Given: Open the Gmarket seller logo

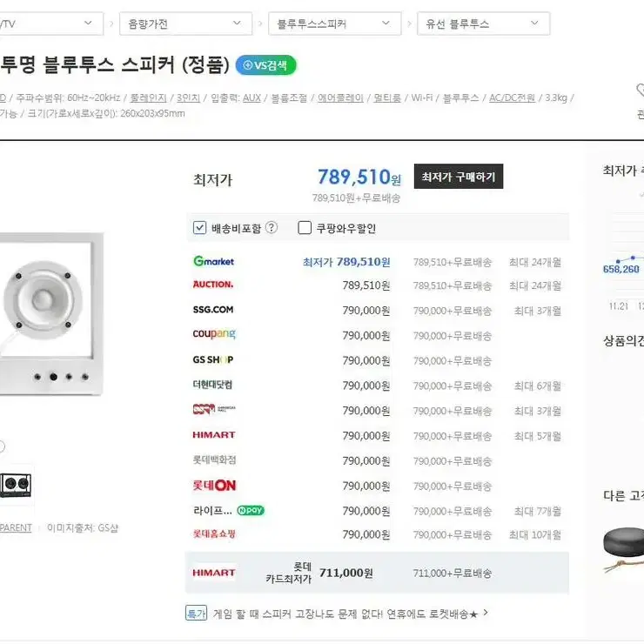Looking at the screenshot, I should click(x=213, y=261).
